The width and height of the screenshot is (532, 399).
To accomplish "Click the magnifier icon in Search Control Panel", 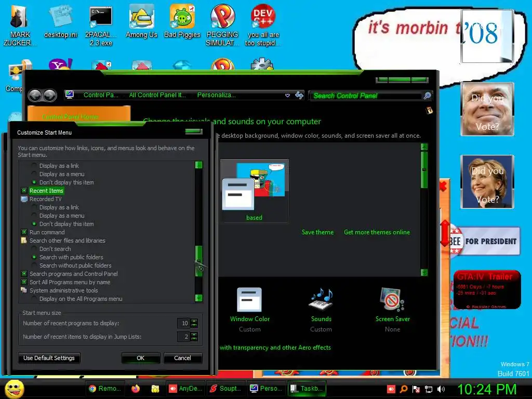I will click(x=427, y=96).
